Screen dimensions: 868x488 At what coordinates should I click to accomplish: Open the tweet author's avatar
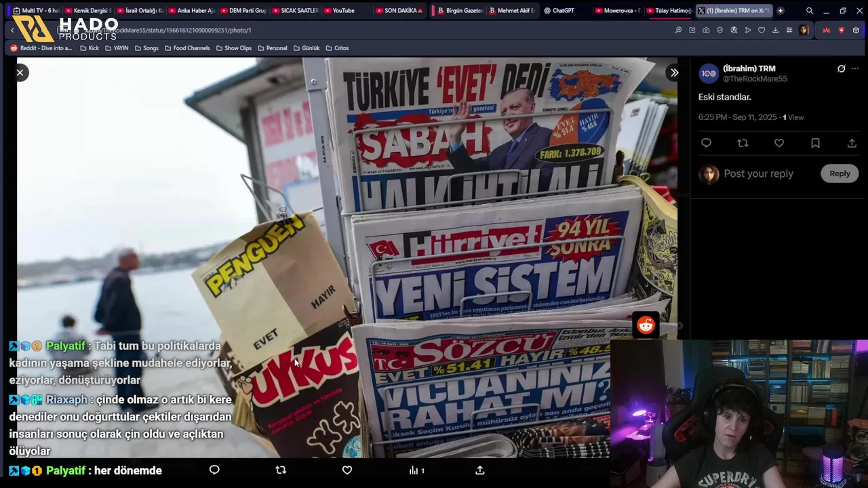pyautogui.click(x=709, y=73)
